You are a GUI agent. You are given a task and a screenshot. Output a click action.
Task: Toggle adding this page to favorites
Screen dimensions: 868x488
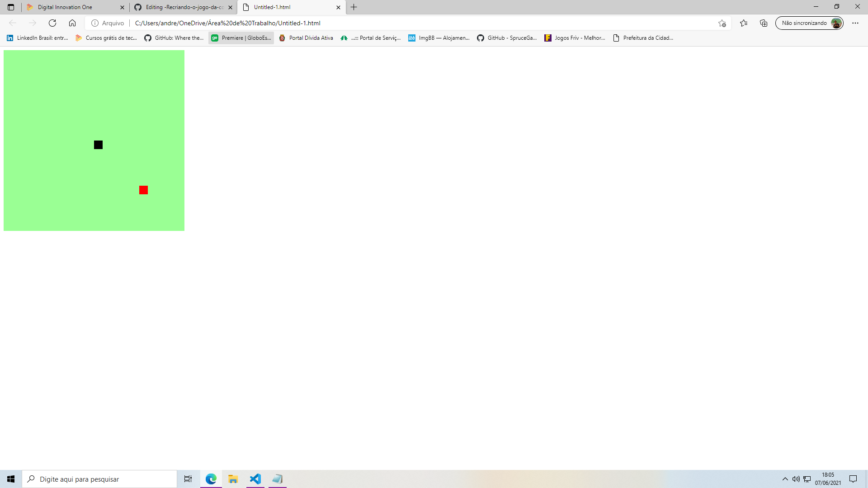coord(722,23)
